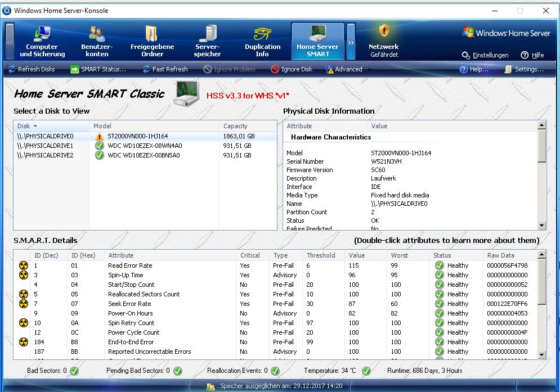Click Healthy status icon for Power-On Hours

tap(440, 313)
